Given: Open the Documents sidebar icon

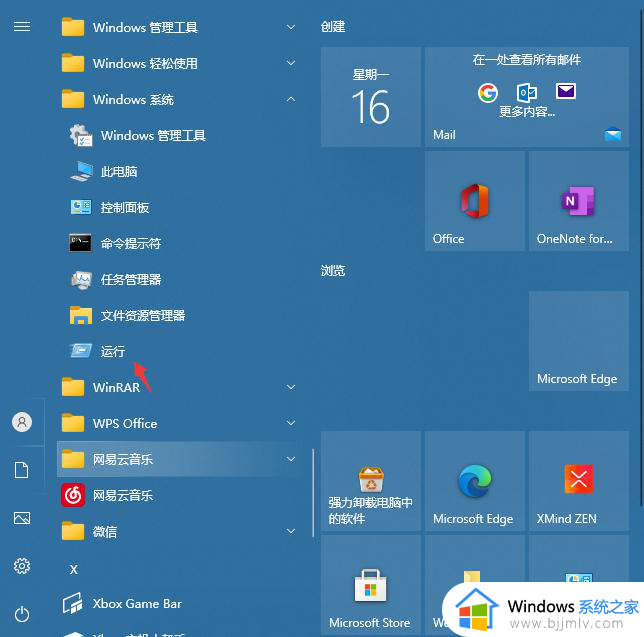Looking at the screenshot, I should [21, 470].
